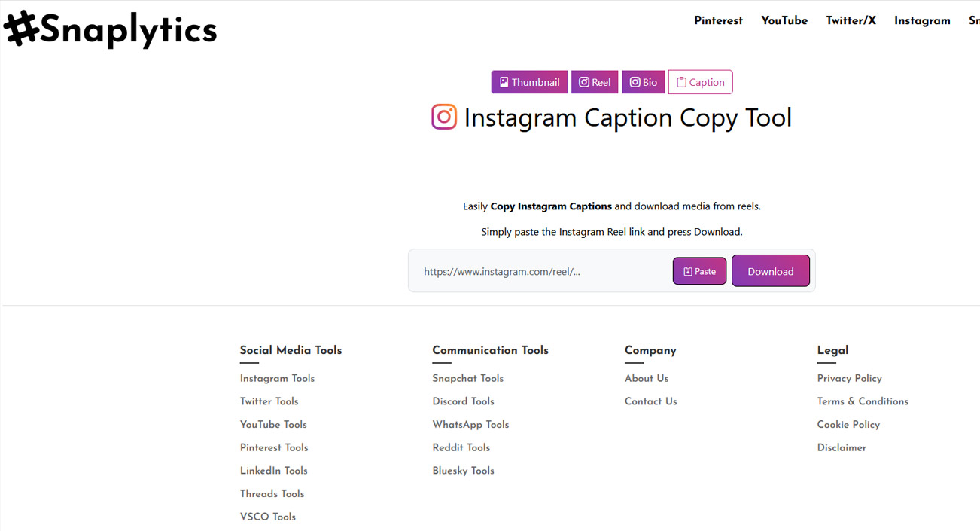This screenshot has width=980, height=531.
Task: Open the About Us page link
Action: pyautogui.click(x=647, y=378)
